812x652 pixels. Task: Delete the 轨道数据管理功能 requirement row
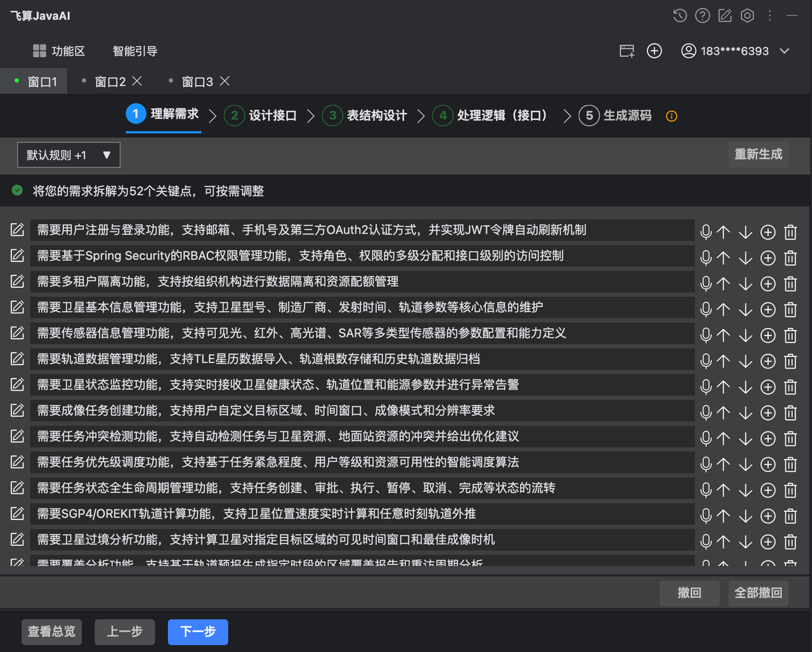(790, 361)
